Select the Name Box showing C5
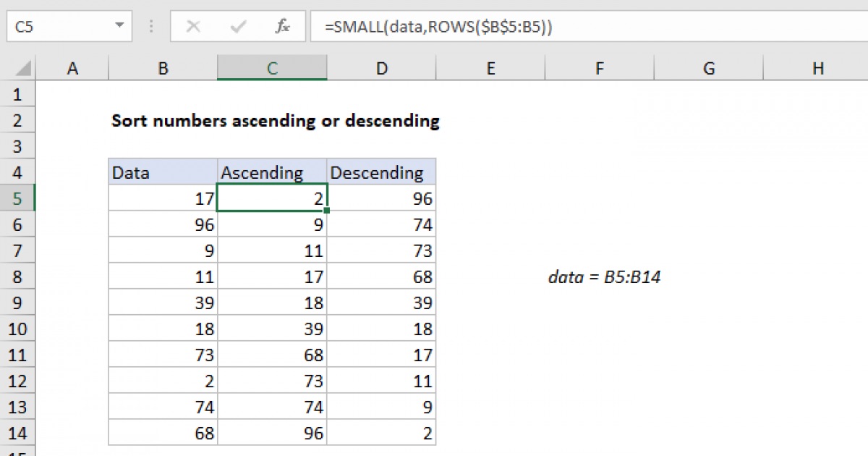 point(58,26)
